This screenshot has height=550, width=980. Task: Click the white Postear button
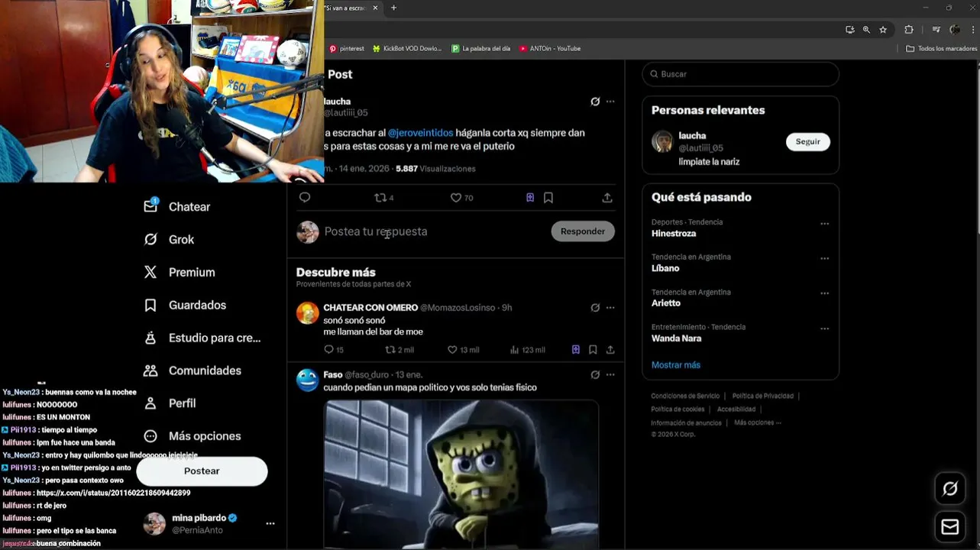click(x=202, y=471)
